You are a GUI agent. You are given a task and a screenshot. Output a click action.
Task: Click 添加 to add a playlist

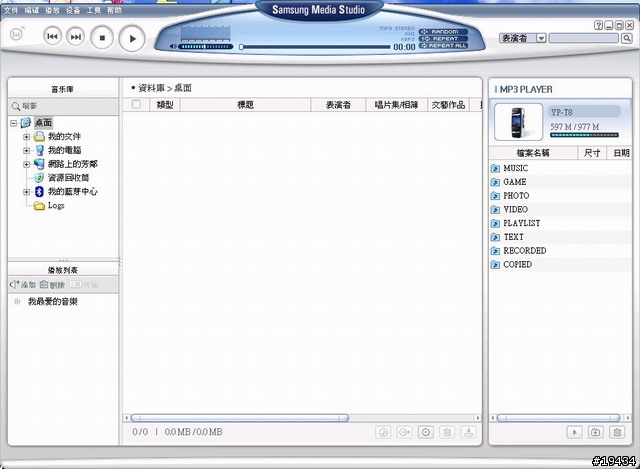(x=23, y=285)
